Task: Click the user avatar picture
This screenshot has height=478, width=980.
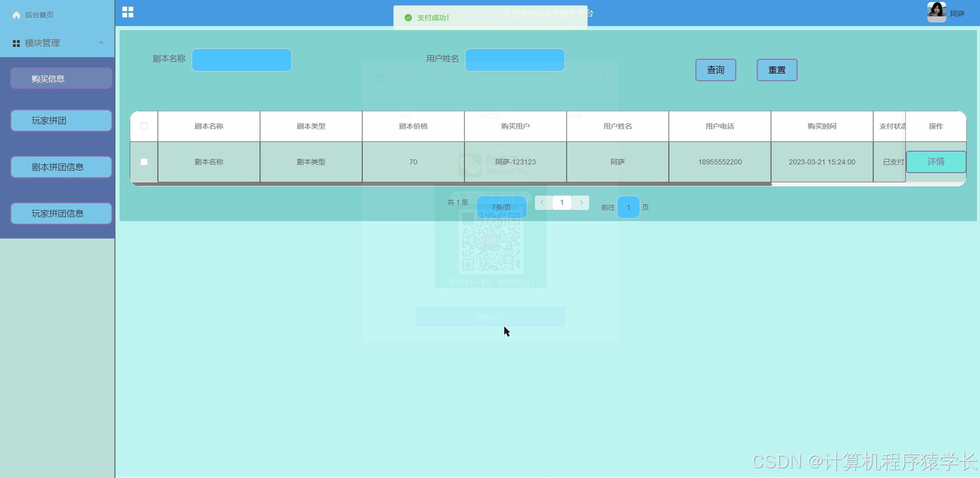Action: (x=937, y=12)
